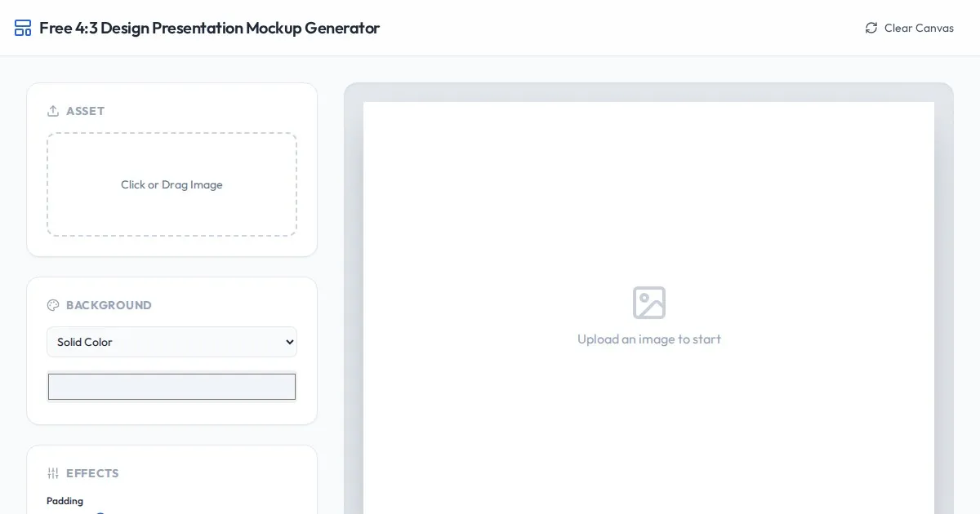This screenshot has width=980, height=514.
Task: Select the EFFECTS section heading
Action: tap(92, 473)
